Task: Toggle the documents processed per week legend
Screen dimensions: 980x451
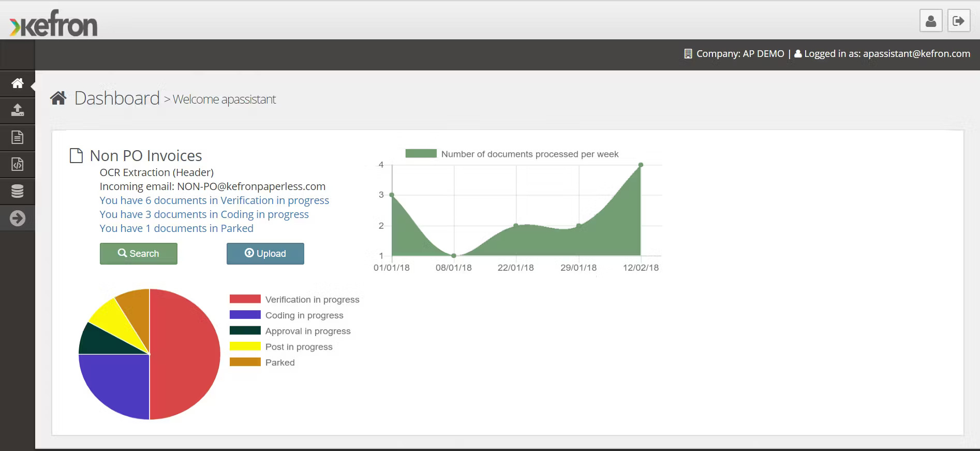Action: point(512,154)
